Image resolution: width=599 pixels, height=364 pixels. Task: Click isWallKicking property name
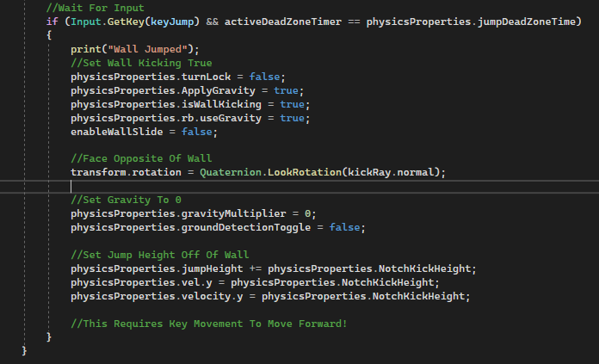[221, 104]
